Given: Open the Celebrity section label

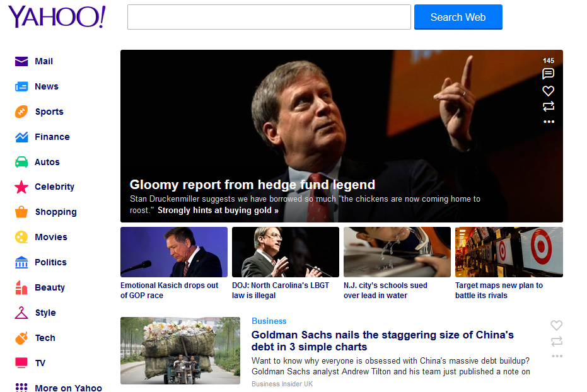Looking at the screenshot, I should coord(54,187).
